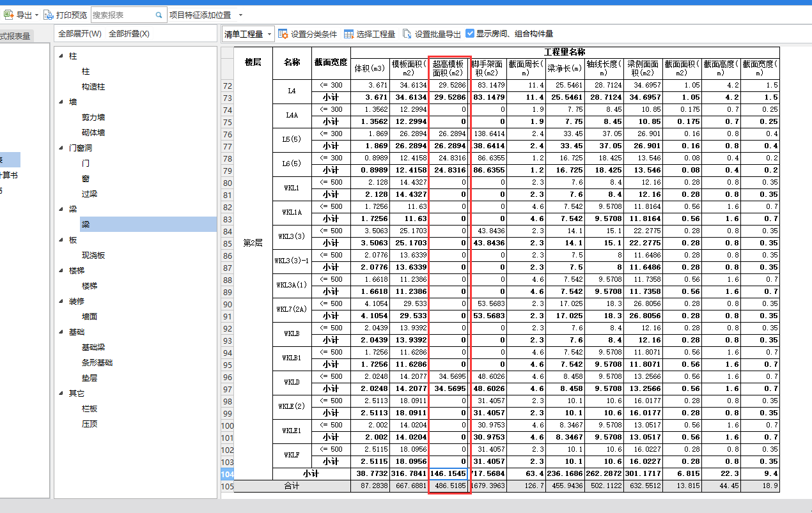Enable the 显示房间、组合构件量 checkbox
812x513 pixels.
[x=469, y=33]
